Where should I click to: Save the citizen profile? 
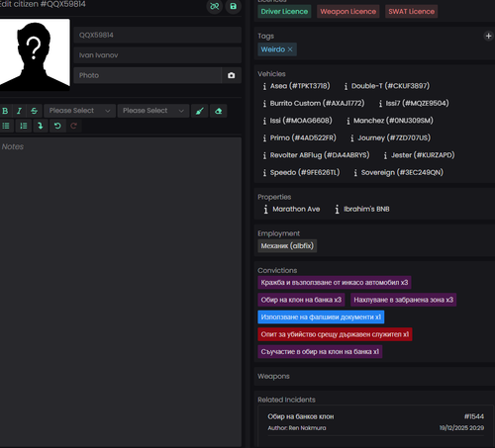coord(233,6)
